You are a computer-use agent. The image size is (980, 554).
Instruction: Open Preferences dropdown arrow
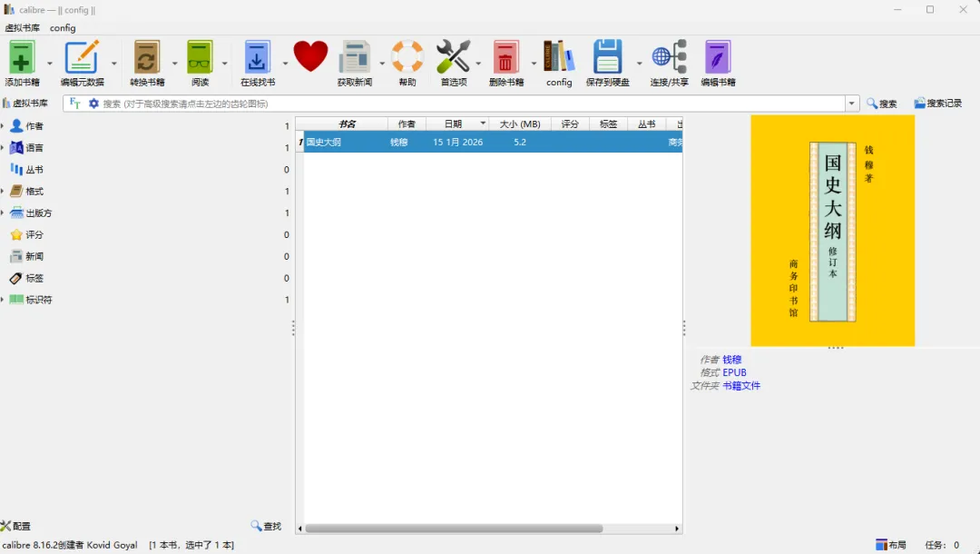tap(478, 64)
